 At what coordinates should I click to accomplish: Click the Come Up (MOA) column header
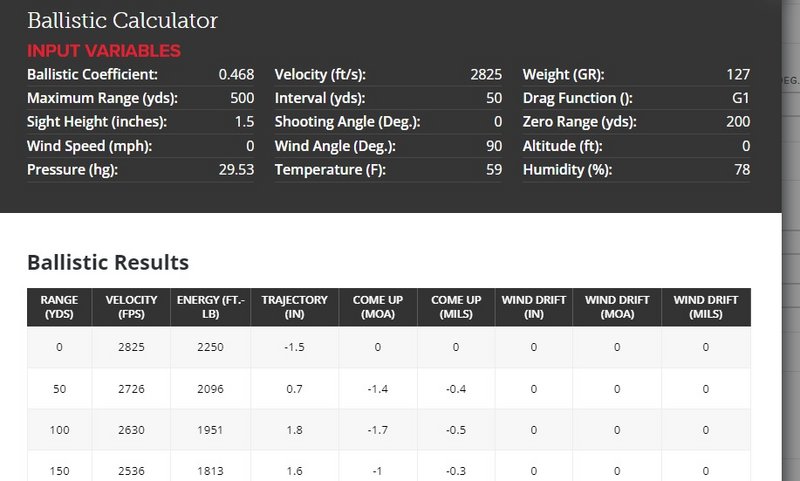click(378, 307)
